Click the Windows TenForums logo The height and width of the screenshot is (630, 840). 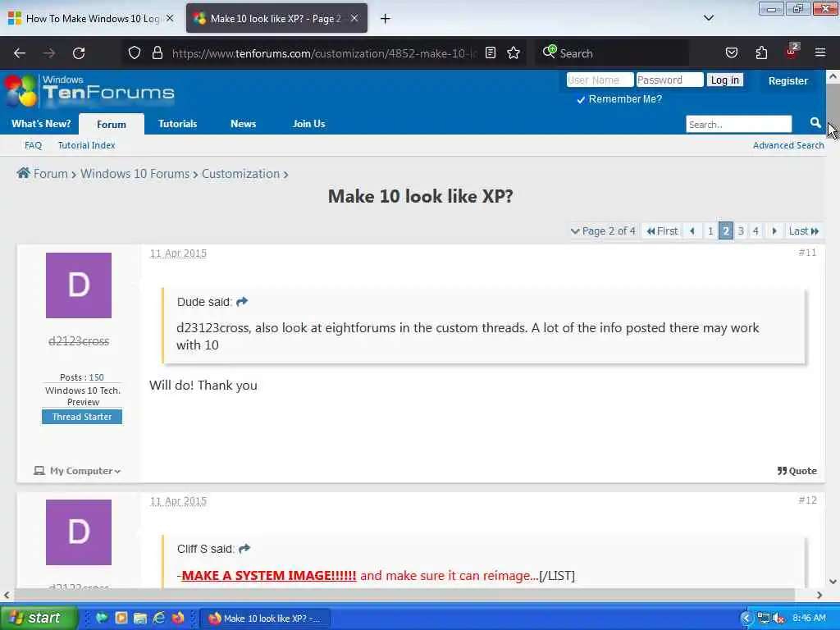click(x=89, y=90)
